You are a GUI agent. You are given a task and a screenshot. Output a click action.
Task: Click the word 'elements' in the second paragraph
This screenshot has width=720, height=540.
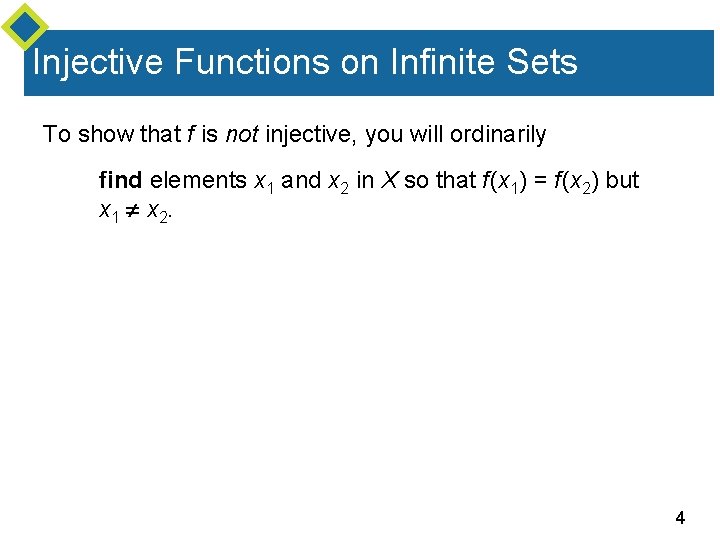pos(198,180)
